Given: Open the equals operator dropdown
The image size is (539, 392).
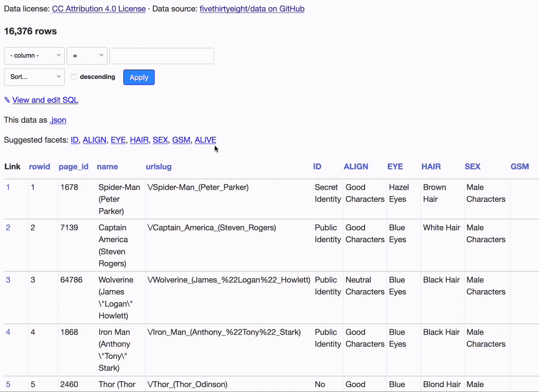Looking at the screenshot, I should pyautogui.click(x=87, y=56).
